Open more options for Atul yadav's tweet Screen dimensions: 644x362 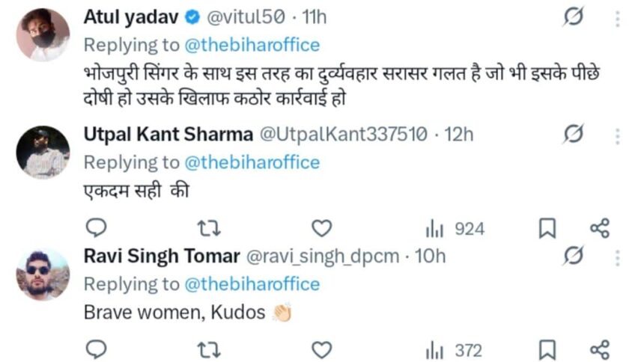point(618,18)
